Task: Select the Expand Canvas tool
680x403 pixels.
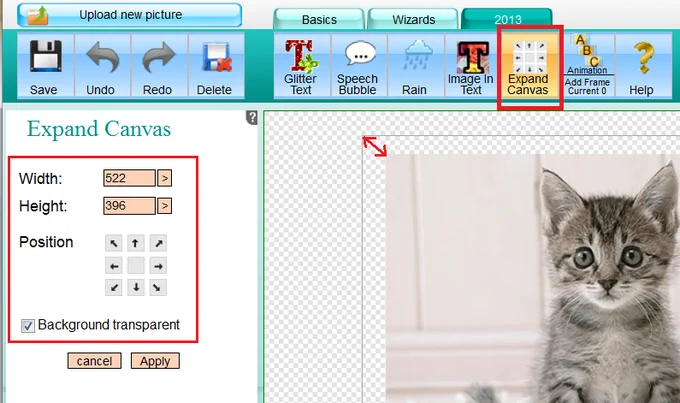Action: 529,66
